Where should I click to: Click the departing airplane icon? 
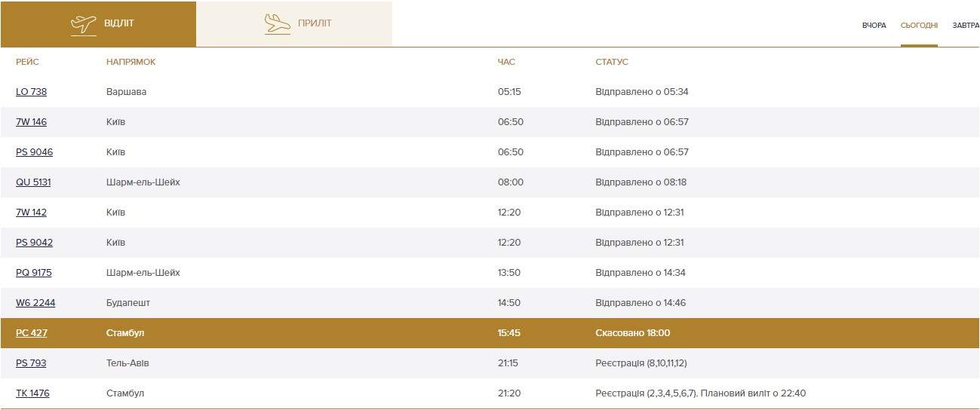[x=83, y=24]
